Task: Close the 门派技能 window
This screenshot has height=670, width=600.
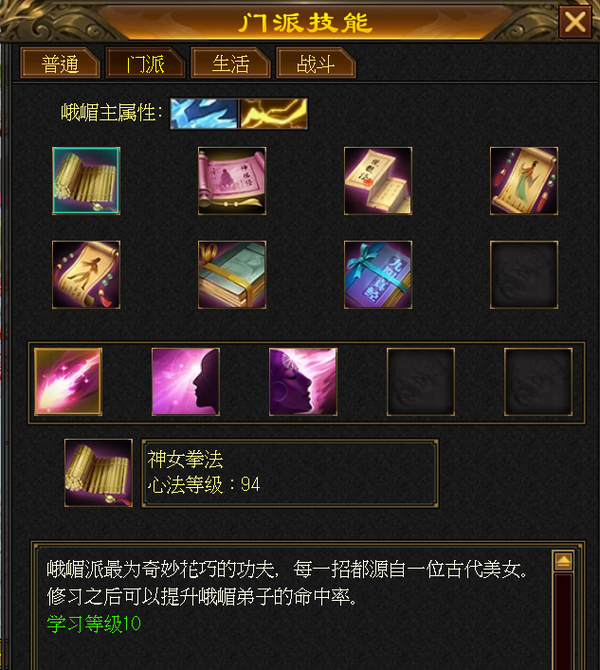Action: coord(575,22)
